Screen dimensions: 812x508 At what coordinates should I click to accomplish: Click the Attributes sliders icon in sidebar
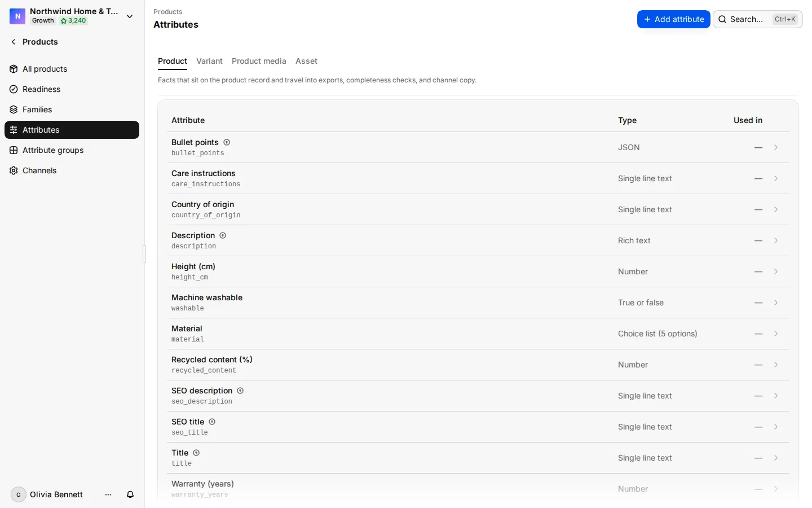coord(14,130)
